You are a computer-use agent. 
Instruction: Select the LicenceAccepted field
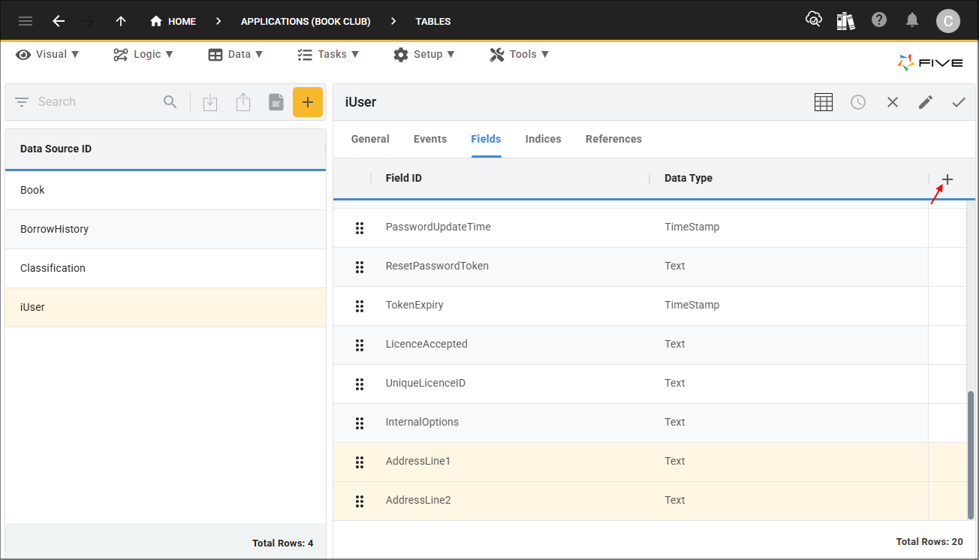[649, 345]
